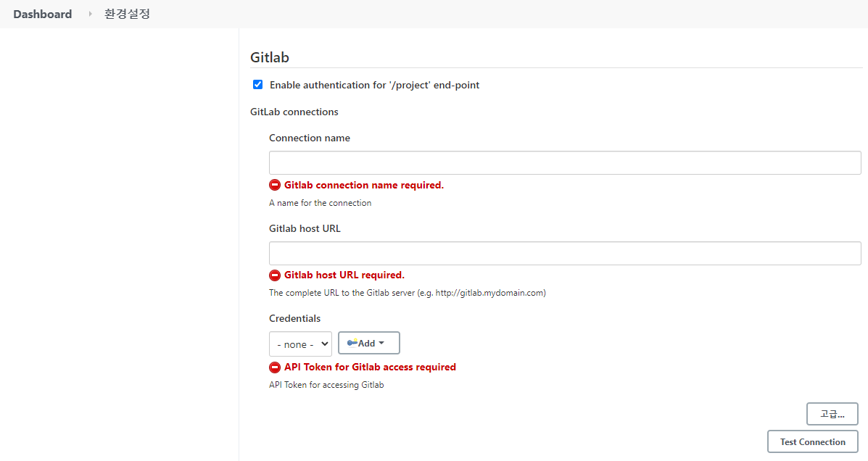Image resolution: width=868 pixels, height=461 pixels.
Task: Click the Gitlab section heading
Action: (x=270, y=57)
